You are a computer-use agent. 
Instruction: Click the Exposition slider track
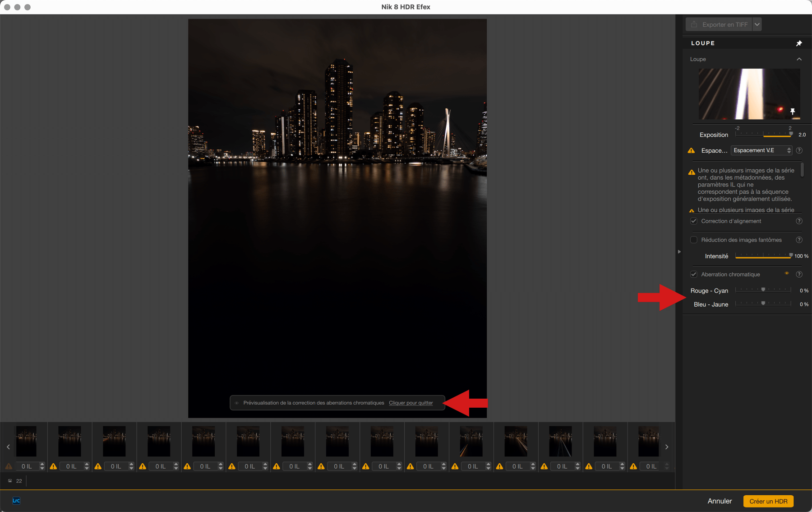click(x=763, y=135)
